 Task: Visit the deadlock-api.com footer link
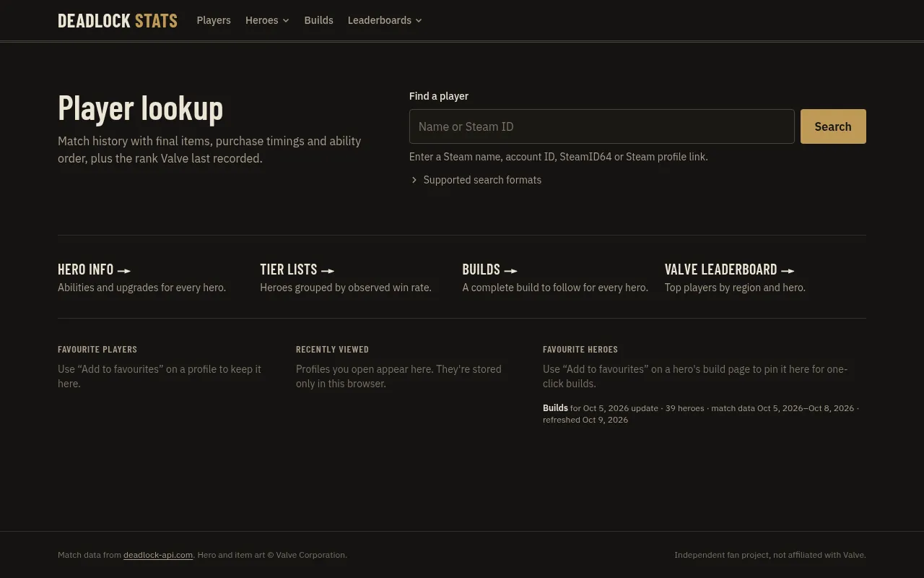pos(158,555)
